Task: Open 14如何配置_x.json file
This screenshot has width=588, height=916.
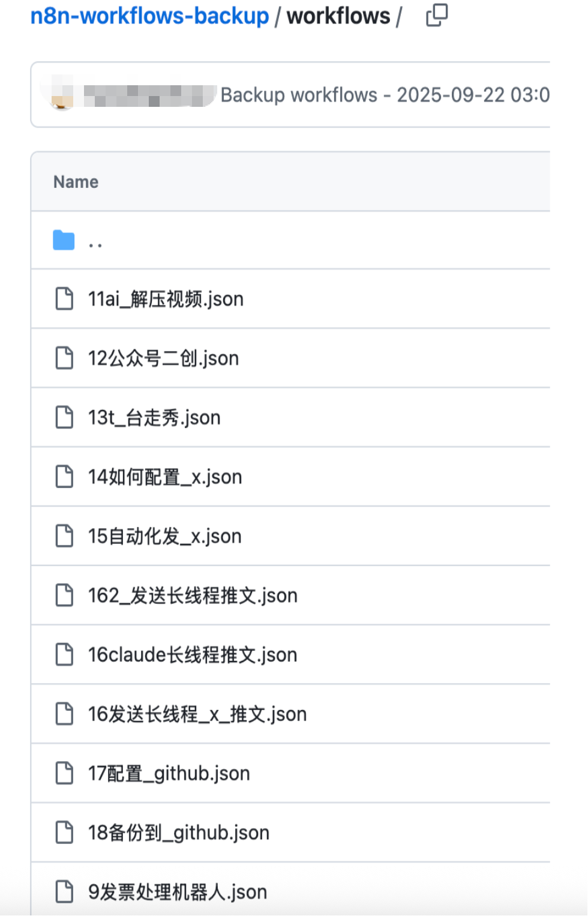Action: (165, 477)
